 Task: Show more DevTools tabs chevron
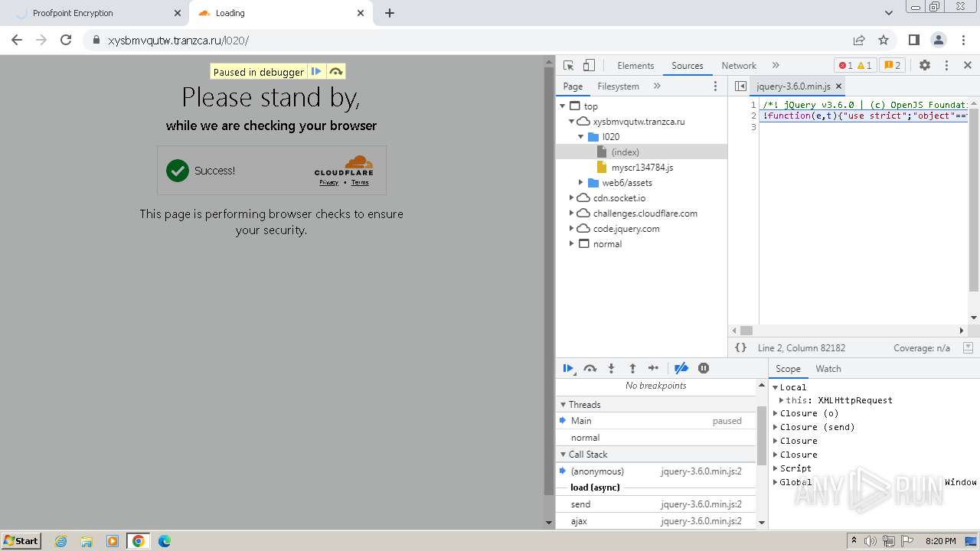pos(776,66)
